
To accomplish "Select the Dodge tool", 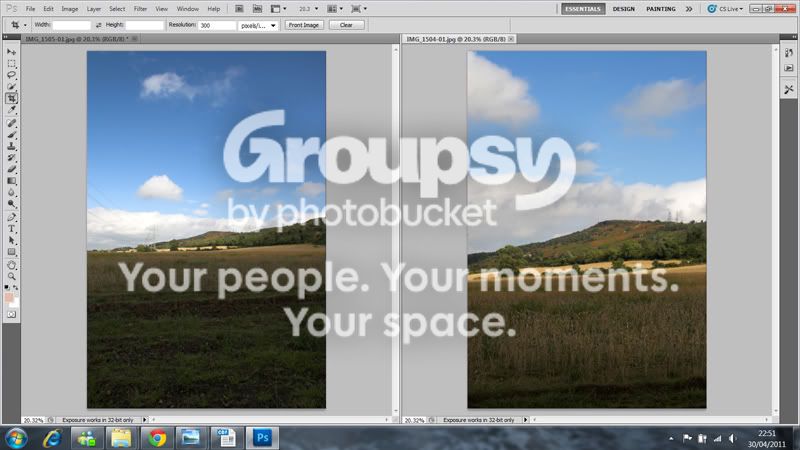I will click(x=11, y=204).
